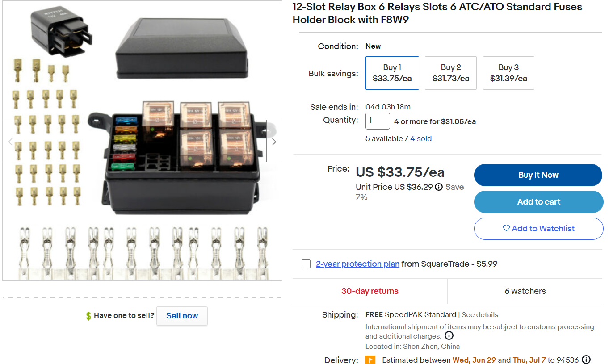Viewport: 609px width, 364px height.
Task: Open the delivery estimate info icon
Action: [x=586, y=360]
